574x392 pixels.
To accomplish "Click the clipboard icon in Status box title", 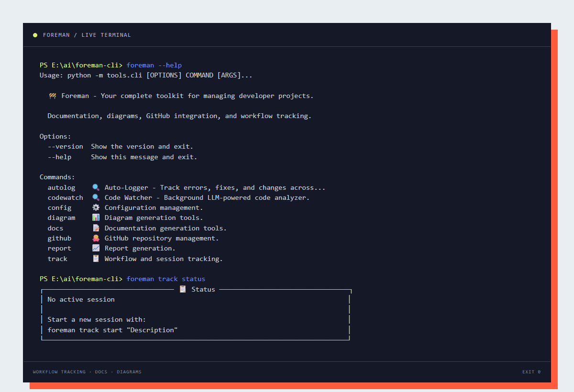I will pos(183,289).
